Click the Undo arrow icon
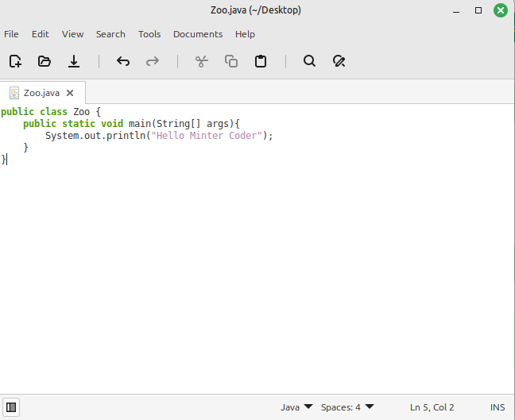The height and width of the screenshot is (420, 515). (x=123, y=61)
